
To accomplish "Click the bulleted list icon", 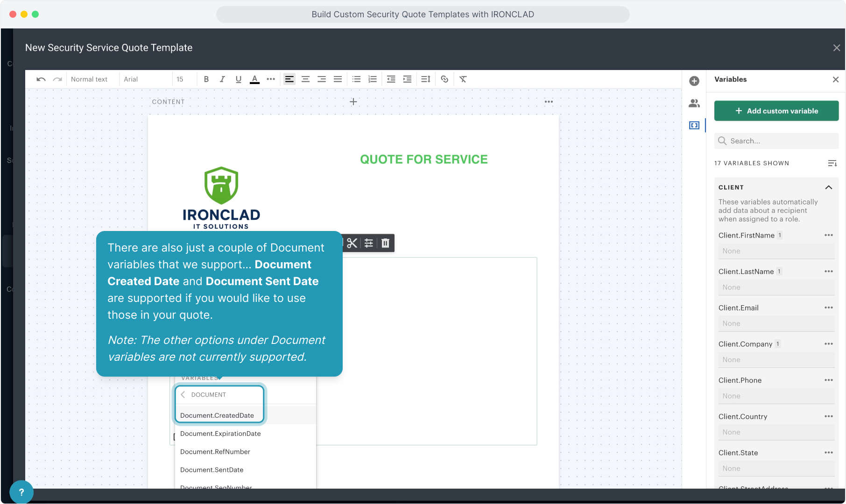I will point(356,79).
